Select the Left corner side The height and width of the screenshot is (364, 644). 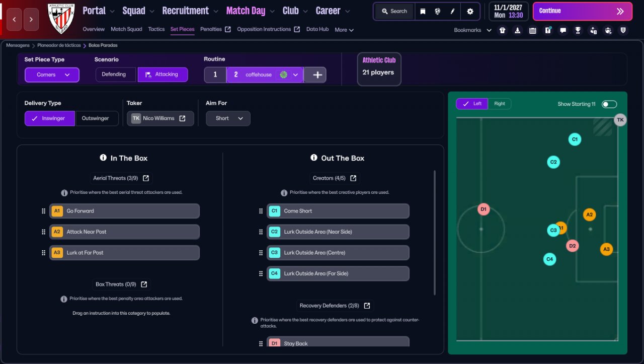[x=472, y=104]
